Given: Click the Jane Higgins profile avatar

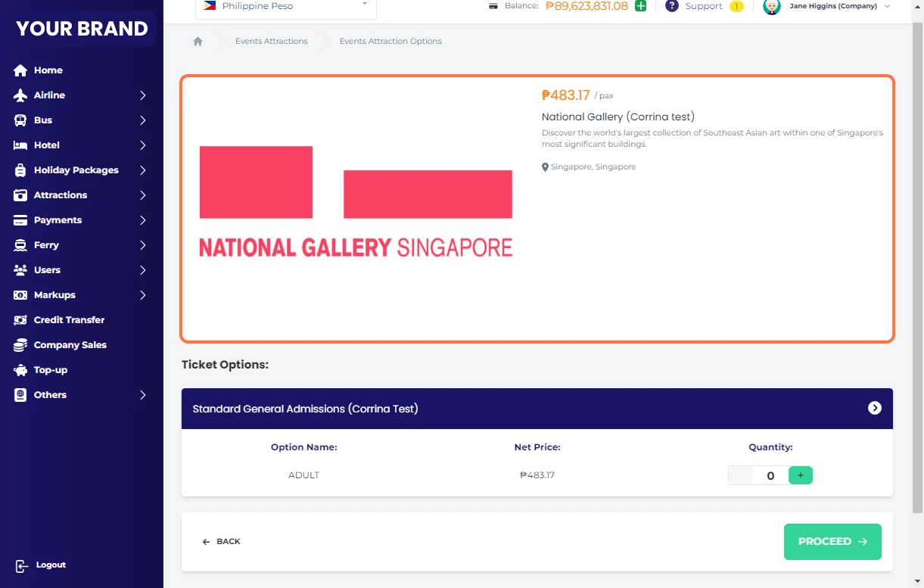Looking at the screenshot, I should (771, 7).
